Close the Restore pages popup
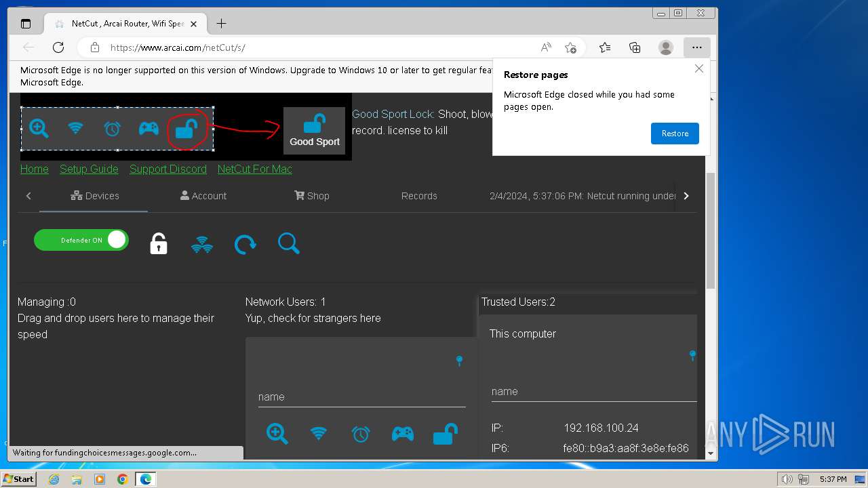The width and height of the screenshot is (868, 488). click(699, 68)
